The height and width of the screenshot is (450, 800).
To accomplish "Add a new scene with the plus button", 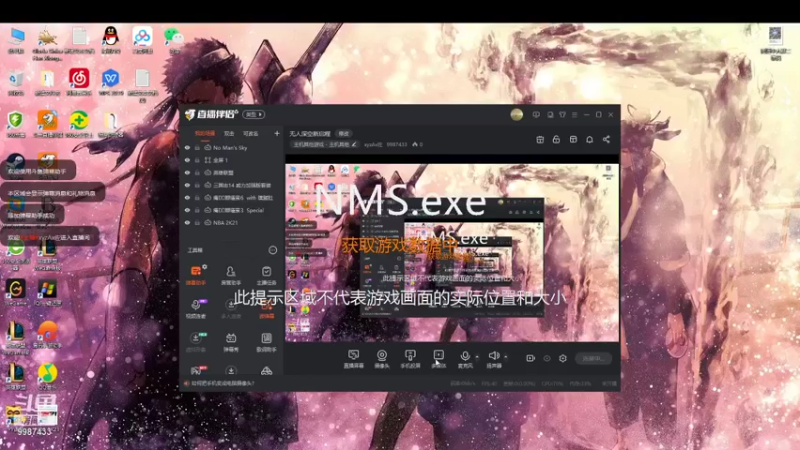I will [277, 134].
